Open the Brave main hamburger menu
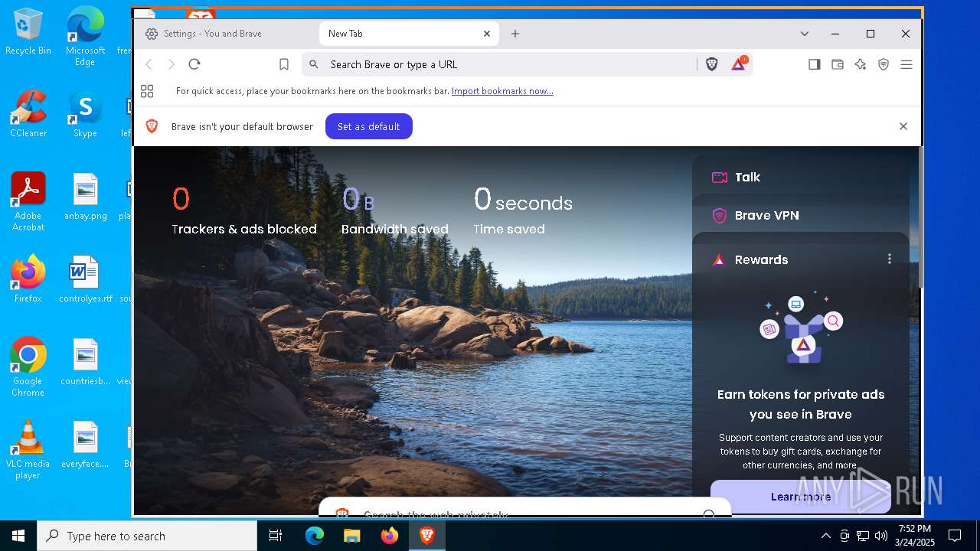Image resolution: width=980 pixels, height=551 pixels. click(906, 64)
